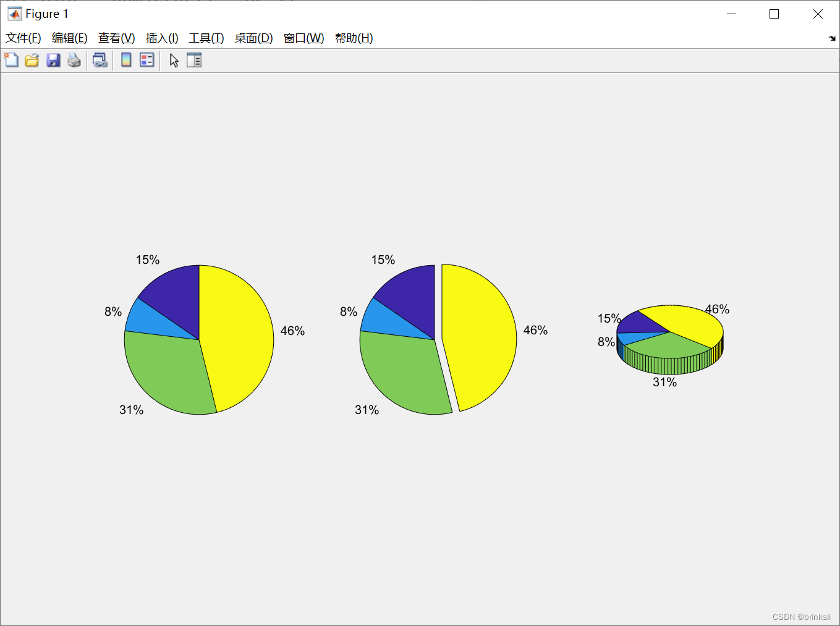Insert a colorbar from the toolbar
Screen dimensions: 840x626
click(x=126, y=60)
